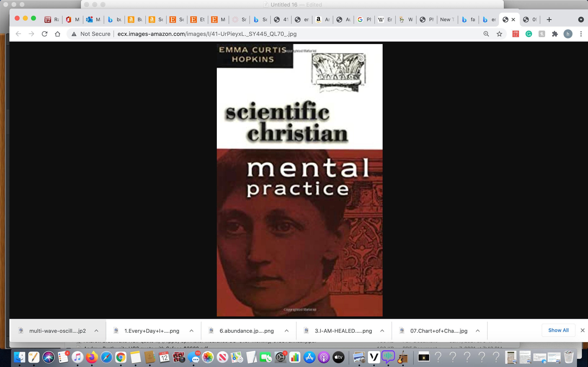Switch to the New Tab tab
Viewport: 588px width, 367px height.
pyautogui.click(x=447, y=20)
